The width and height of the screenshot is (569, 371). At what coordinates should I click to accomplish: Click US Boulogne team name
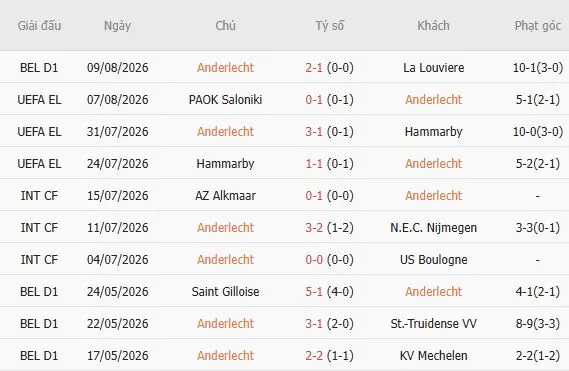[434, 260]
